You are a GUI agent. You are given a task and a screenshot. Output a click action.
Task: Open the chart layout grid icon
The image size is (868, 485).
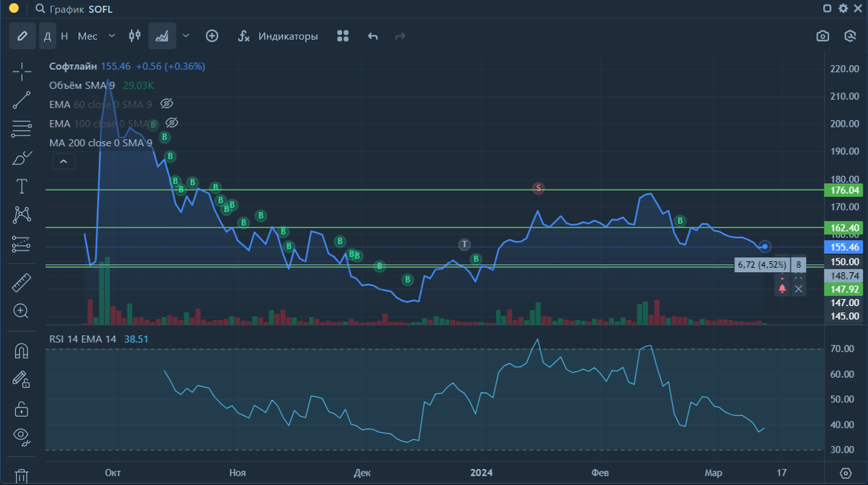(343, 35)
